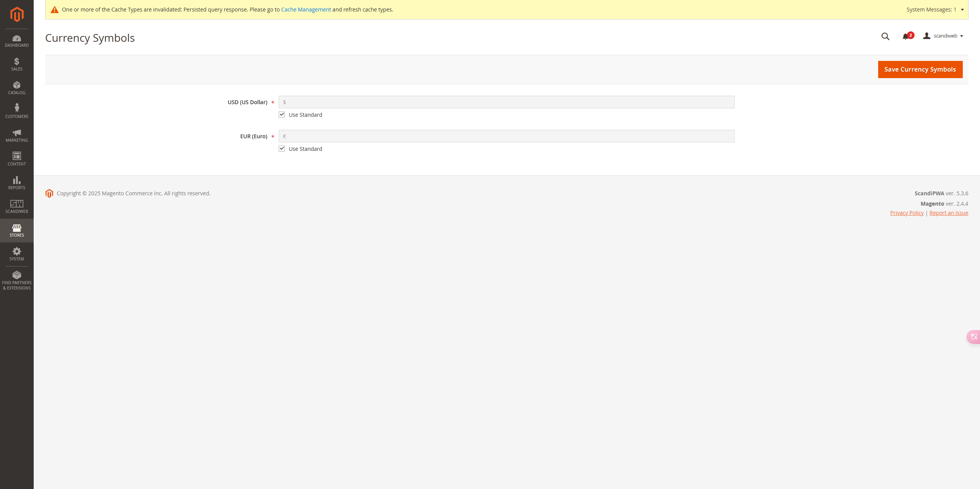Open the Sales dollar icon menu
Viewport: 980px width, 489px height.
tap(16, 64)
